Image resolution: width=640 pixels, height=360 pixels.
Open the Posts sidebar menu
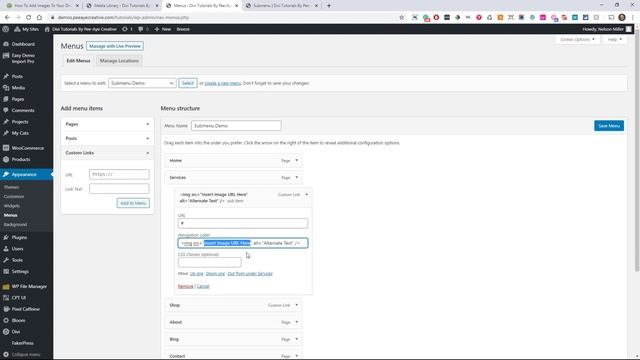17,76
